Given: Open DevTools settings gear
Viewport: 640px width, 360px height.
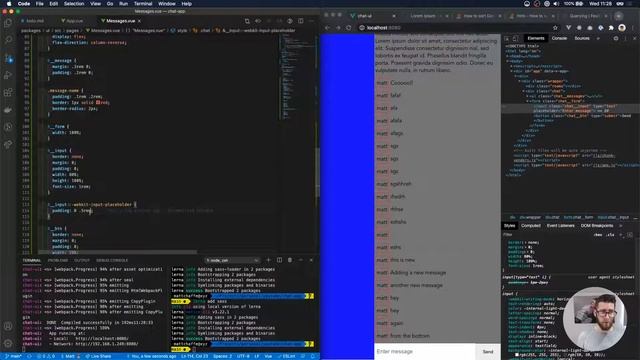Looking at the screenshot, I should coord(616,38).
